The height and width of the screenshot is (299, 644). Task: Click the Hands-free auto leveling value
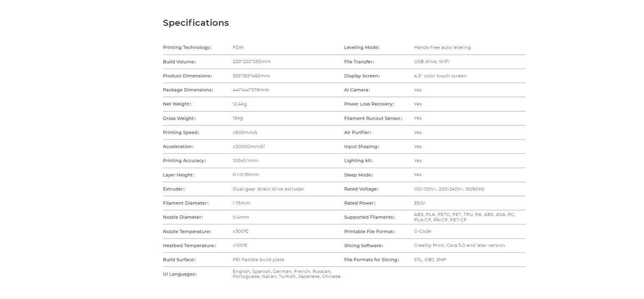pyautogui.click(x=442, y=47)
